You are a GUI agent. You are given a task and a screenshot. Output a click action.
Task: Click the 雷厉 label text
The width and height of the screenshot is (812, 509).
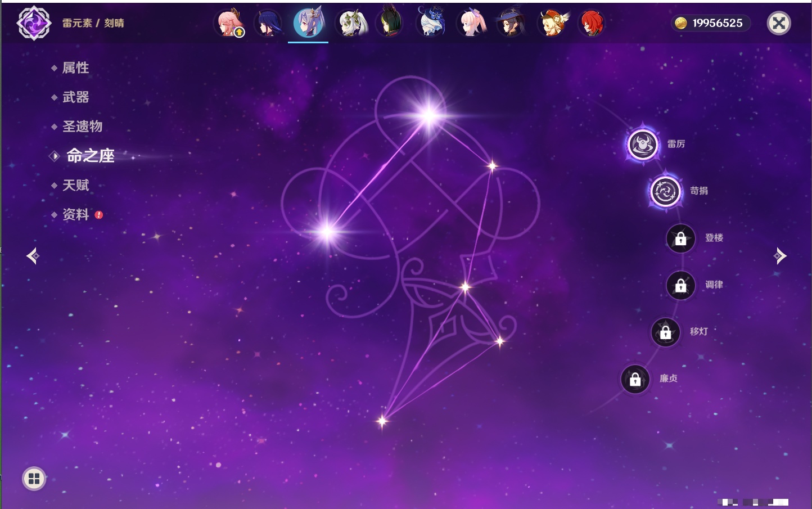pos(676,144)
